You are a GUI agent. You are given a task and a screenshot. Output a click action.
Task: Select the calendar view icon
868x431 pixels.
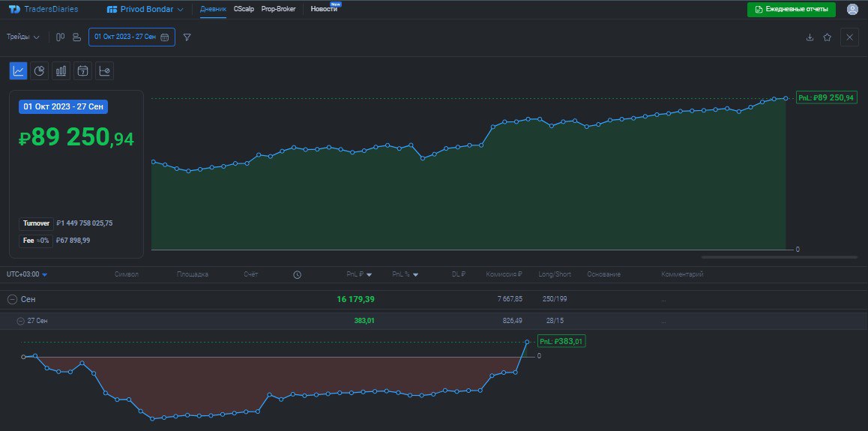[82, 70]
